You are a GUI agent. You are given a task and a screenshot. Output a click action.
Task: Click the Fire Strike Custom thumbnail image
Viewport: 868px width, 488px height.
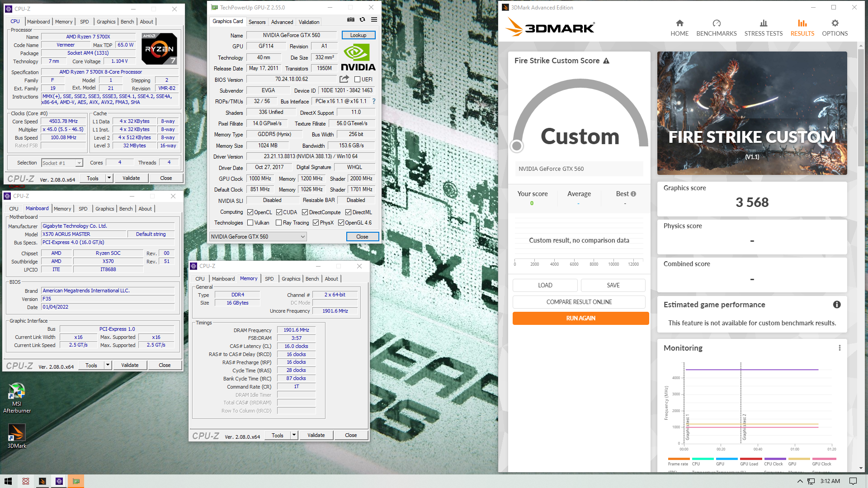[x=752, y=113]
